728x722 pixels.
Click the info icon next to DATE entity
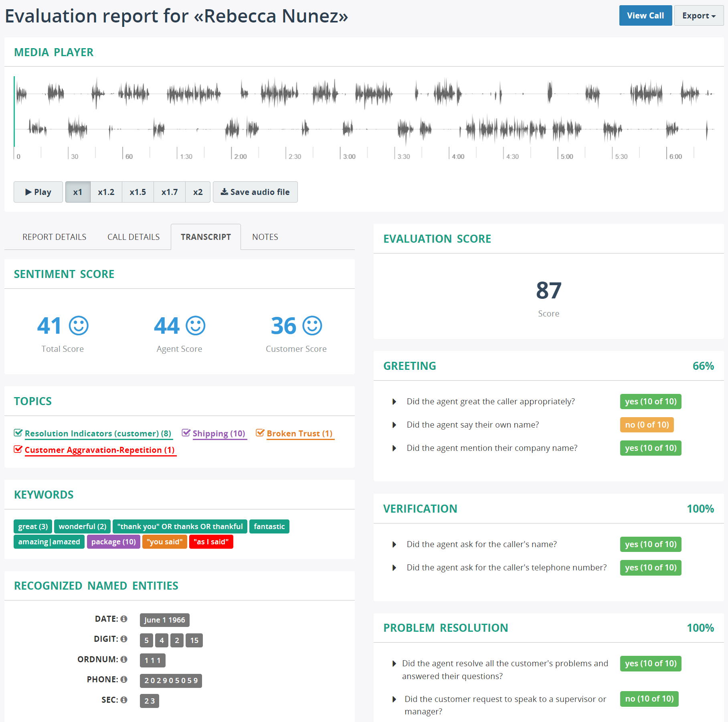click(124, 619)
